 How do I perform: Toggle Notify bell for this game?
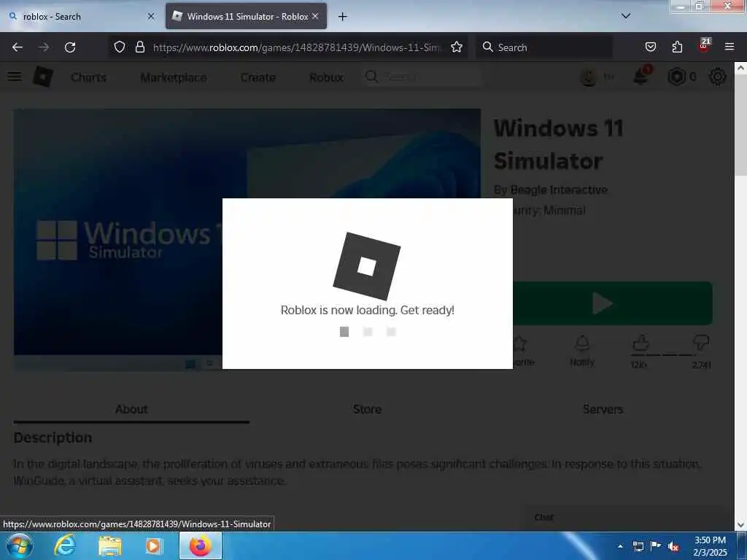point(582,351)
